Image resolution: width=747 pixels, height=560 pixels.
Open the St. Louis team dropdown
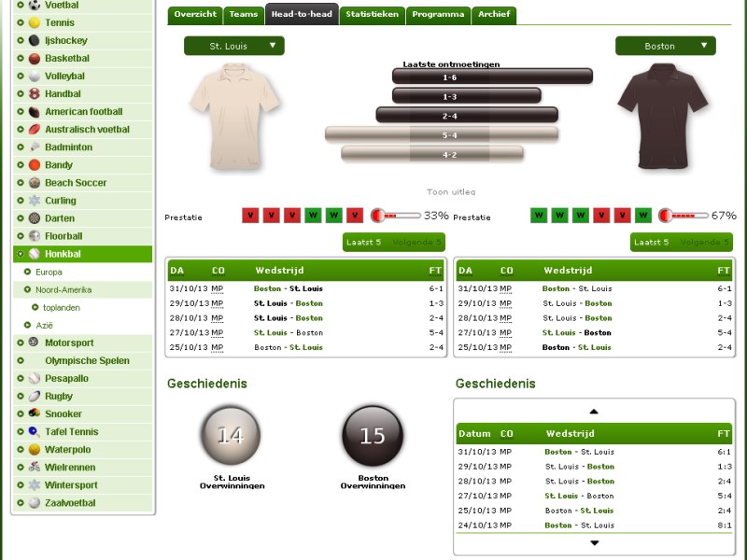[234, 46]
